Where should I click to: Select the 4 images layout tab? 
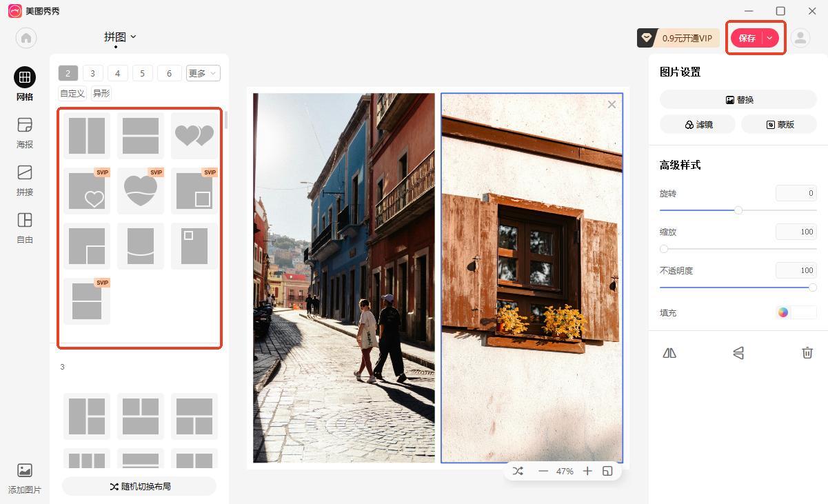(117, 73)
